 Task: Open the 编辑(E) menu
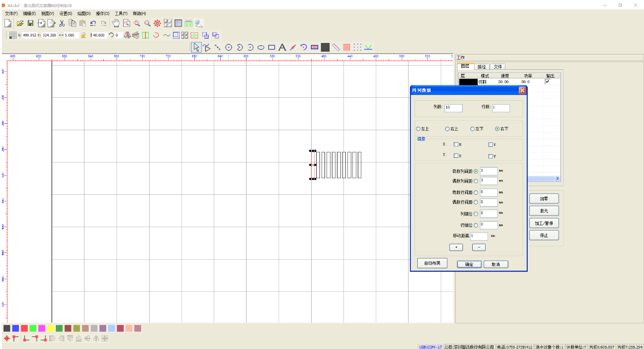point(29,14)
